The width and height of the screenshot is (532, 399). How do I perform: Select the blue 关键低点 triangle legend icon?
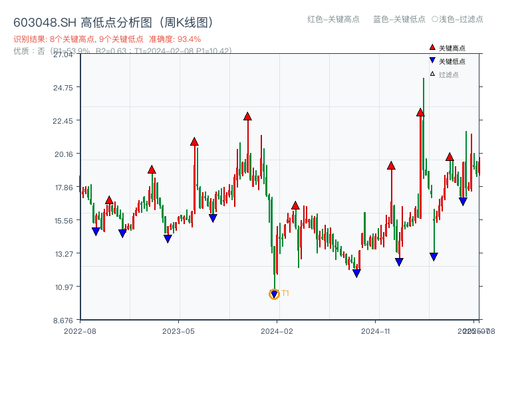coord(432,61)
